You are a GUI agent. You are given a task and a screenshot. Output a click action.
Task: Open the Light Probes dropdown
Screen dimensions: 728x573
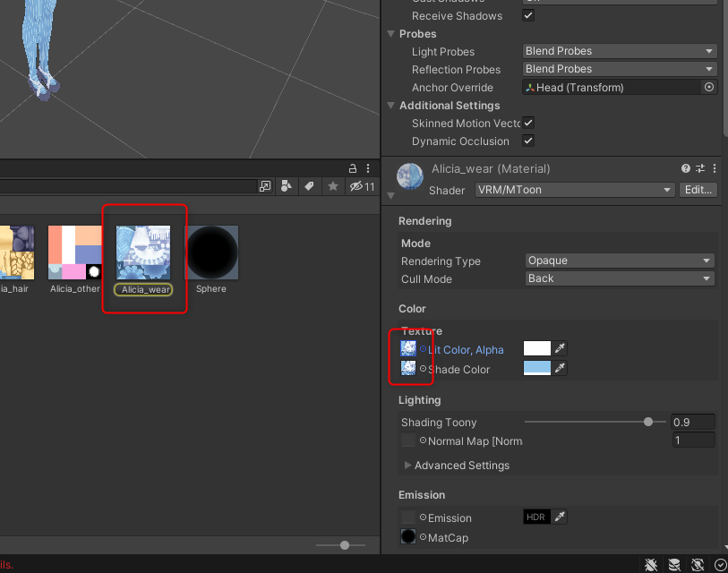tap(619, 51)
